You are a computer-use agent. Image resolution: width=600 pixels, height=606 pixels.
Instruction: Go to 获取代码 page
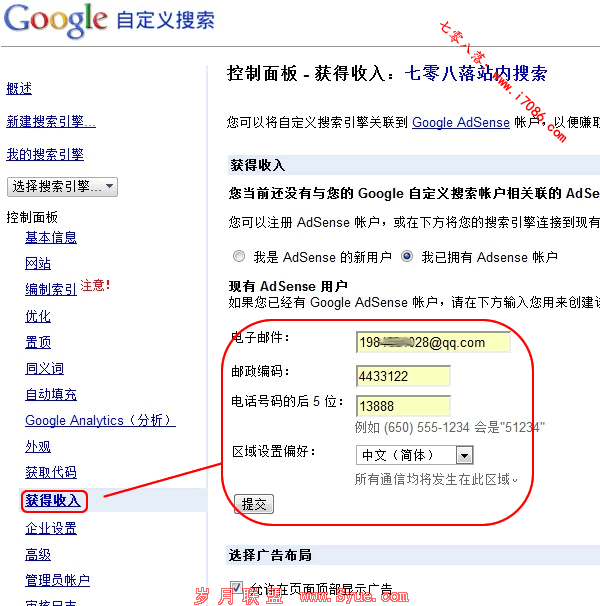pyautogui.click(x=51, y=473)
